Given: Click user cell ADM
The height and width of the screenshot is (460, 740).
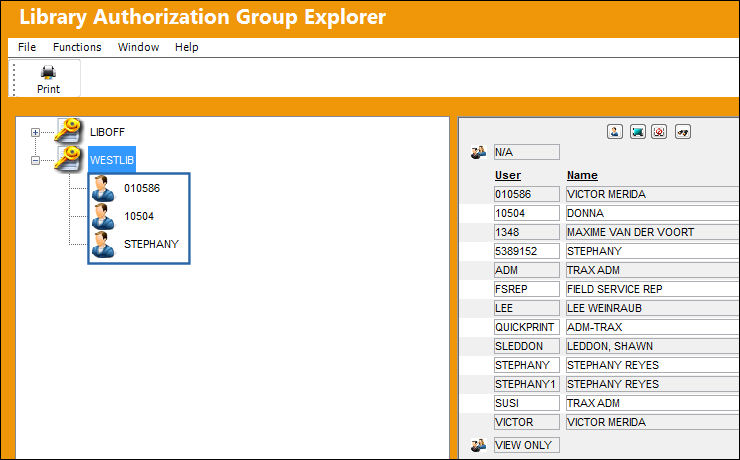Looking at the screenshot, I should point(527,270).
